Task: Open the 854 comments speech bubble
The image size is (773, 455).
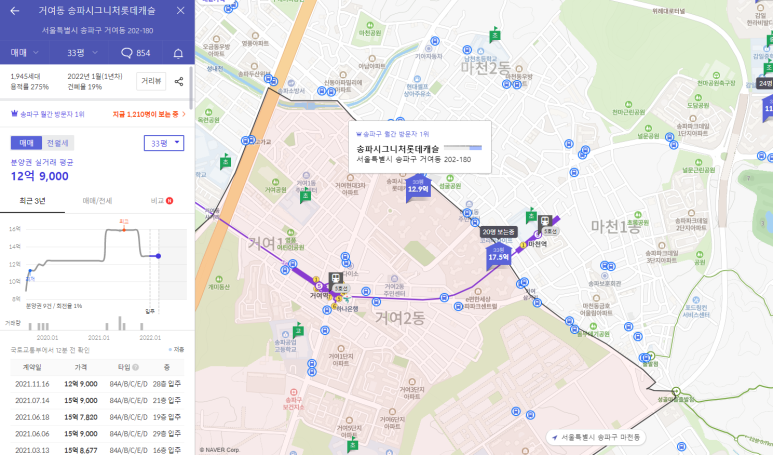Action: pyautogui.click(x=136, y=53)
